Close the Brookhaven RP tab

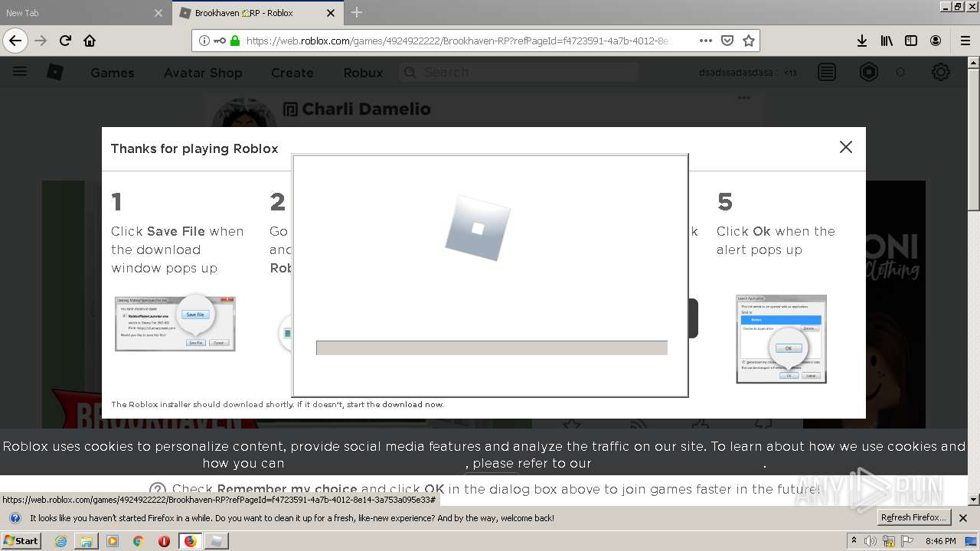(331, 13)
